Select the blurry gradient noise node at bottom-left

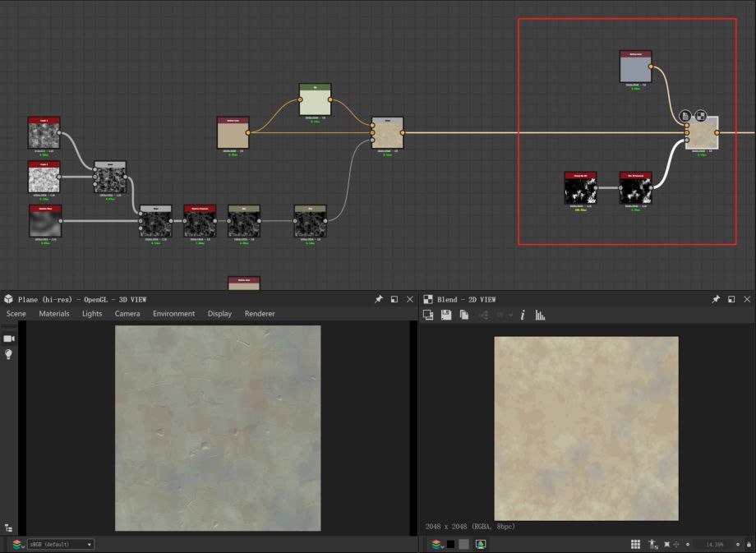[45, 221]
